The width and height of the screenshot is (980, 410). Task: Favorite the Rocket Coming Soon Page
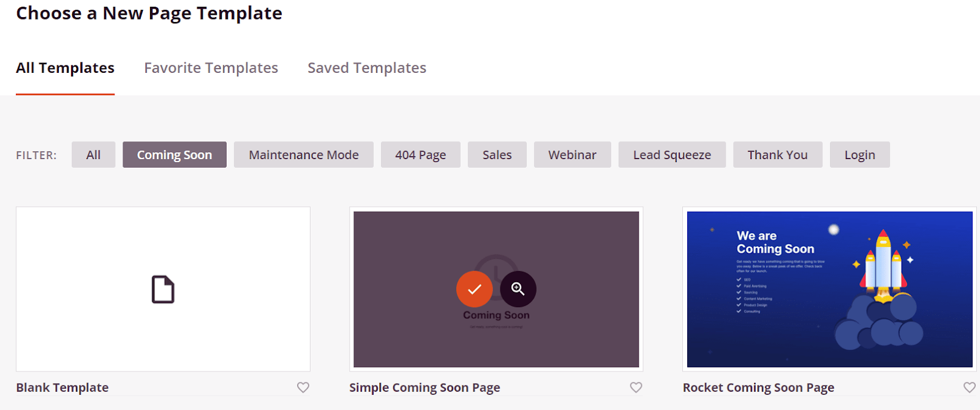tap(969, 387)
